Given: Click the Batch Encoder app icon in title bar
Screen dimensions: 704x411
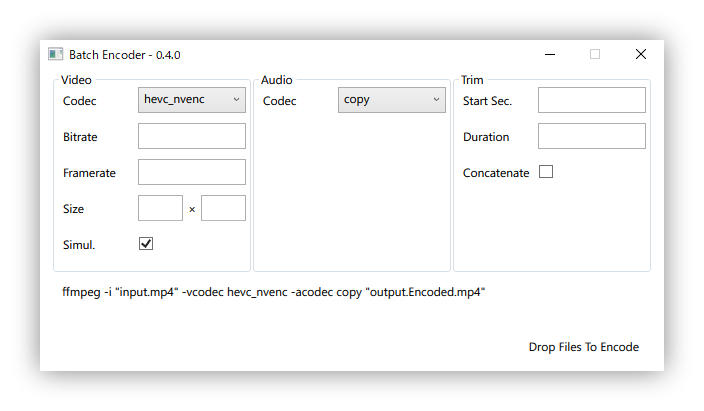Looking at the screenshot, I should tap(56, 55).
